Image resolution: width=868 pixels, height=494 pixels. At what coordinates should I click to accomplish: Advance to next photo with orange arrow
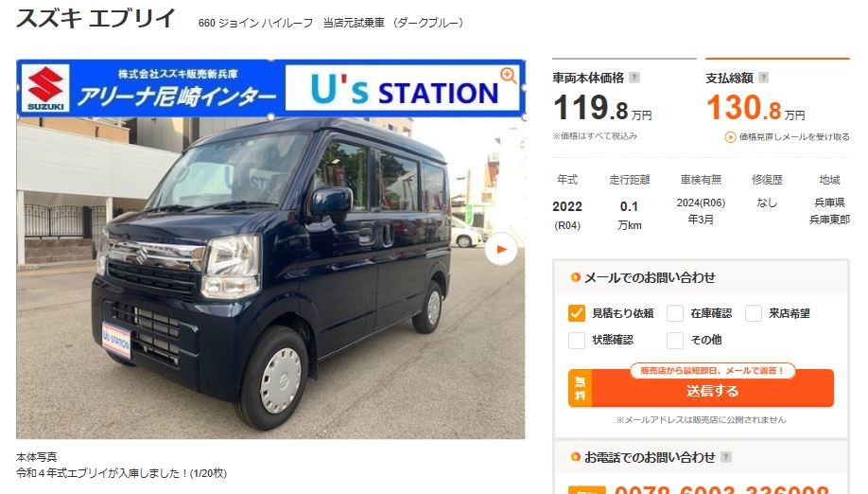[501, 249]
